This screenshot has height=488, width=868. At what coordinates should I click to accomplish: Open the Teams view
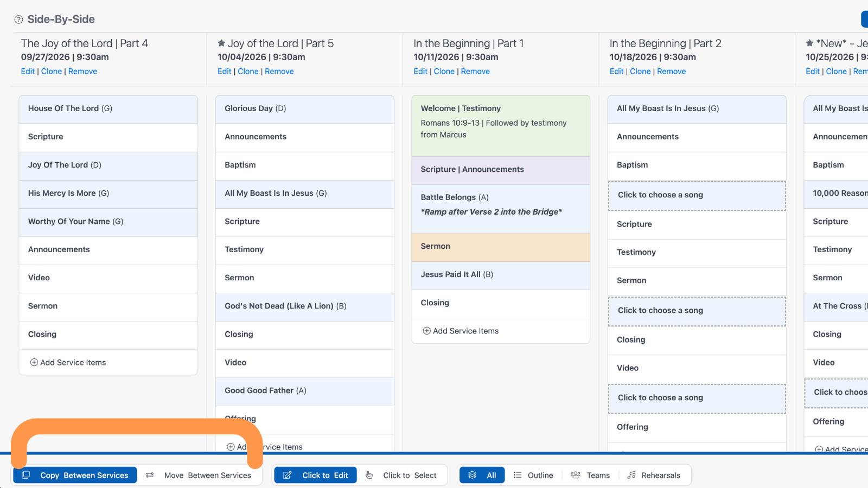pos(590,475)
